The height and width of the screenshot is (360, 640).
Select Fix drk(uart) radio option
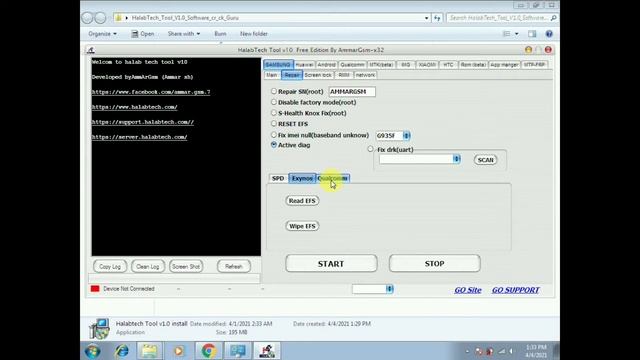tap(370, 149)
